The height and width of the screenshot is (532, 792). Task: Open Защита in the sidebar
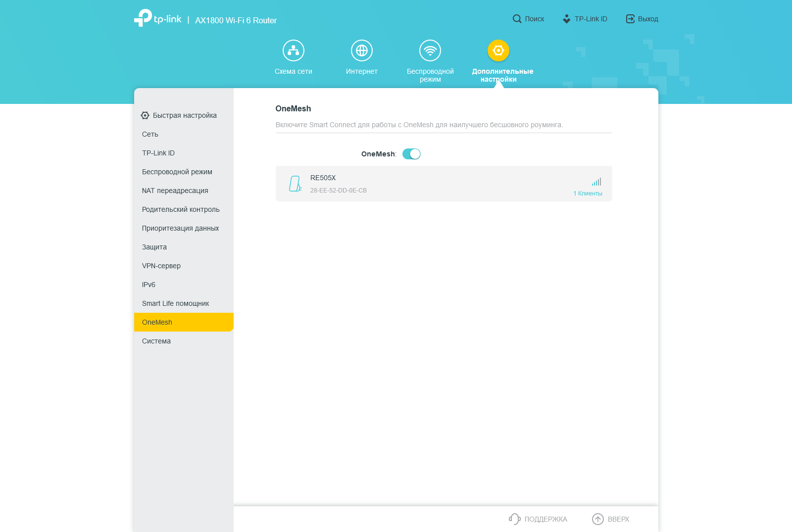[x=184, y=247]
